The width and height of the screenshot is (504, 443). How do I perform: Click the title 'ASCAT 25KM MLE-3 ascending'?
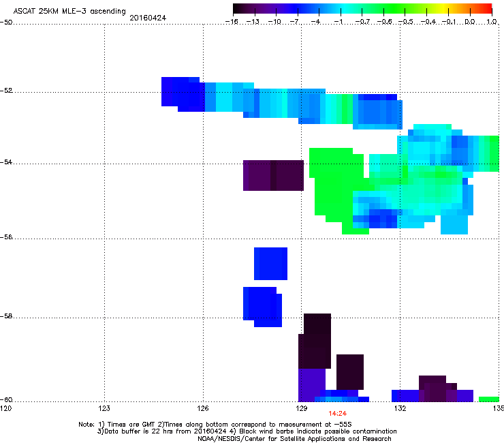pyautogui.click(x=69, y=11)
